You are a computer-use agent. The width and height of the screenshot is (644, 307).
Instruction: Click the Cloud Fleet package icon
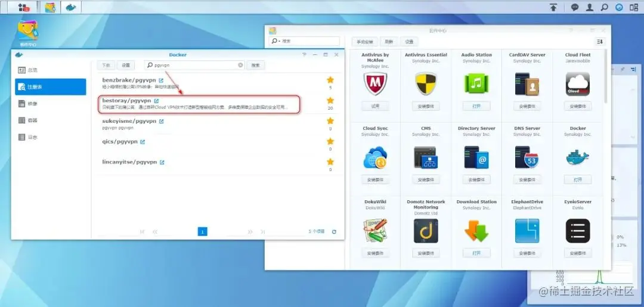click(x=577, y=83)
